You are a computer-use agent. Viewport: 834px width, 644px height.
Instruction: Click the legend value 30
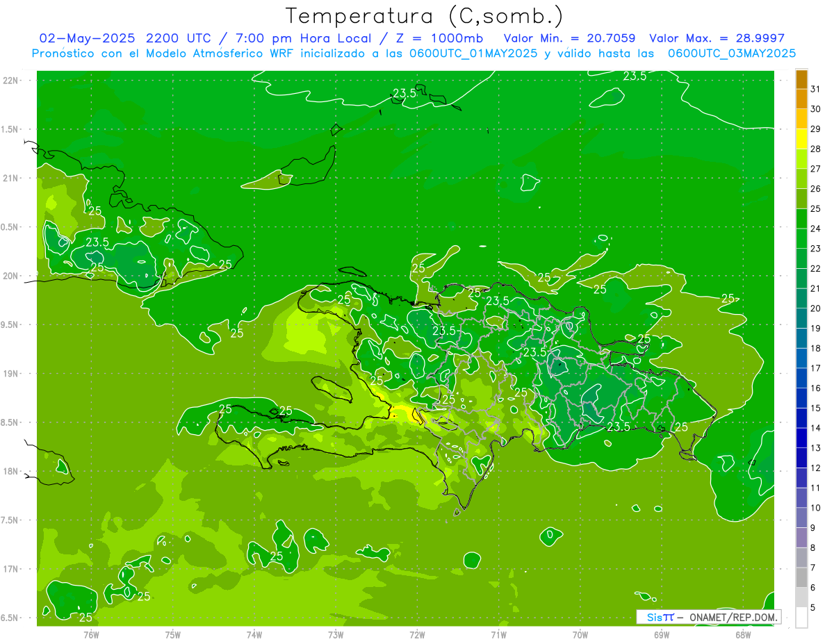[816, 109]
